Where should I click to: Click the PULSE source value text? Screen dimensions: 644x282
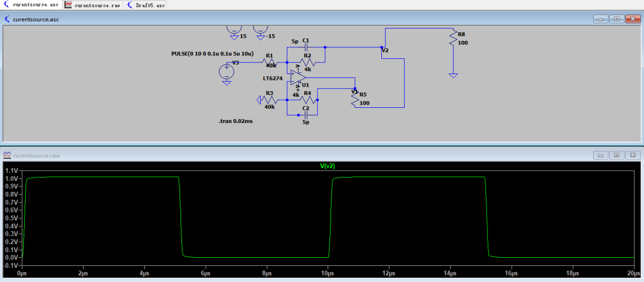click(212, 53)
